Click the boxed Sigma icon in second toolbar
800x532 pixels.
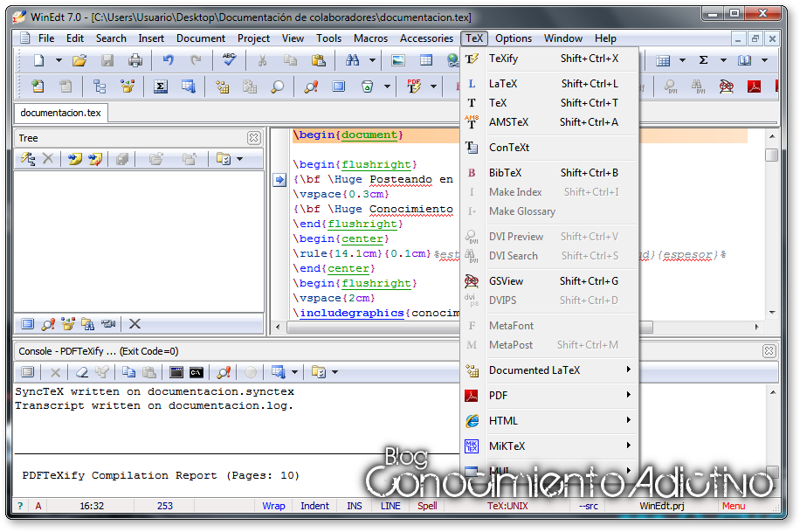coord(161,86)
